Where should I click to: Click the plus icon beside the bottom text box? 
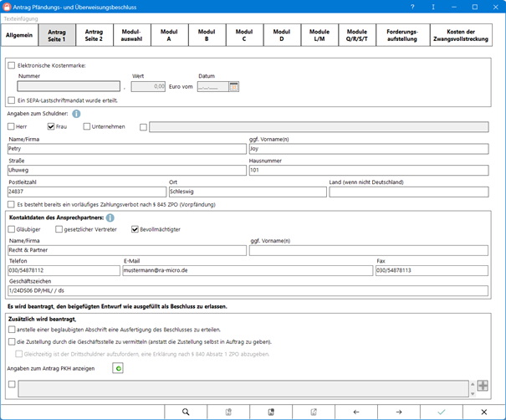coord(483,387)
